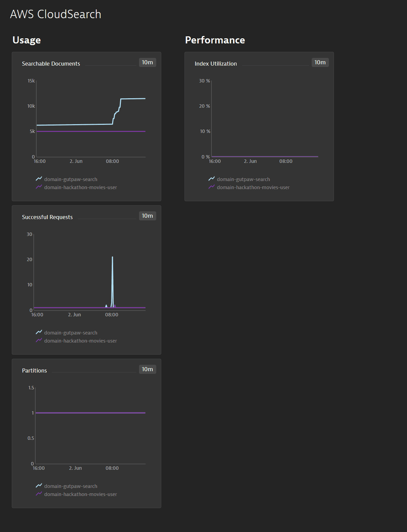Click the 08:00 time label in Index Utilization
This screenshot has width=407, height=532.
[x=286, y=161]
